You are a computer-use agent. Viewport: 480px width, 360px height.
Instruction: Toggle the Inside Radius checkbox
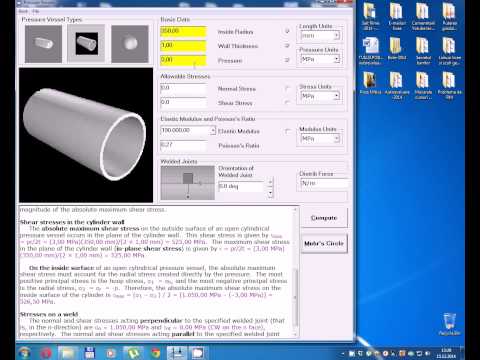[287, 31]
